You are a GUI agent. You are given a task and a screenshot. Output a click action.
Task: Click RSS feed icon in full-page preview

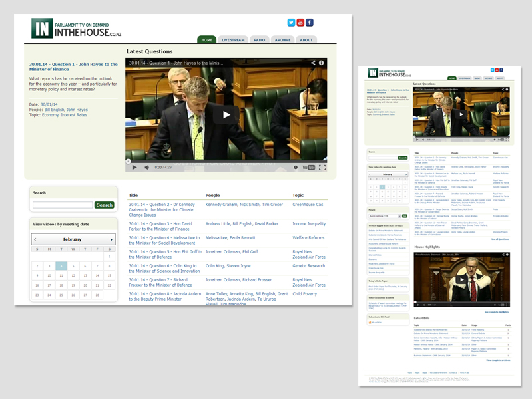(x=370, y=323)
